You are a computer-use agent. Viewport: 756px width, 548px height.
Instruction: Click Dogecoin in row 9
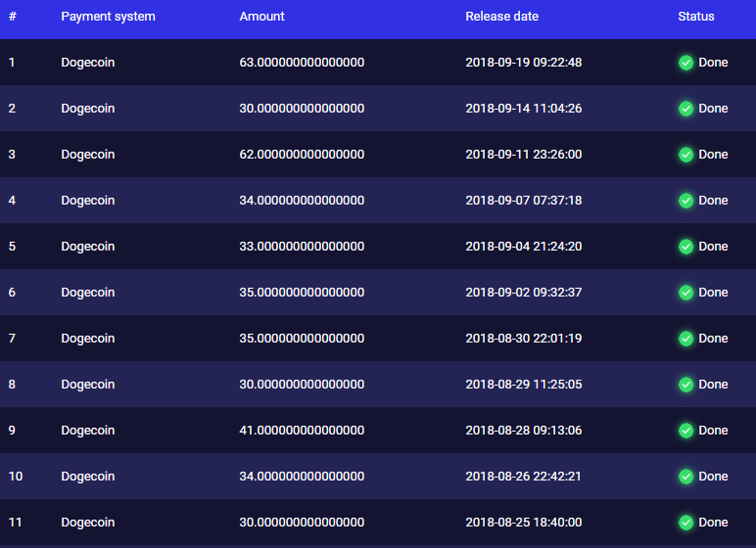(x=88, y=431)
